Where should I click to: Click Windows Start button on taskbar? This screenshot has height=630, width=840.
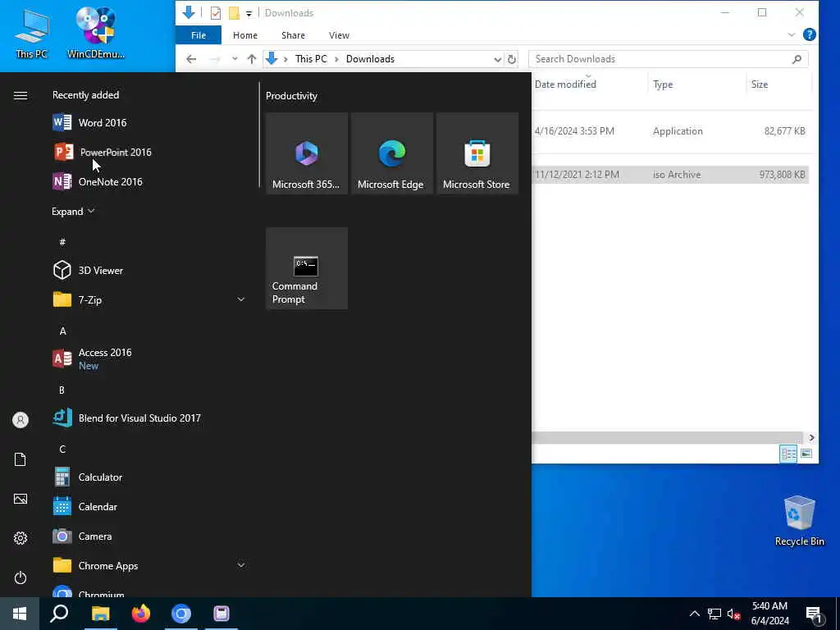pos(20,614)
